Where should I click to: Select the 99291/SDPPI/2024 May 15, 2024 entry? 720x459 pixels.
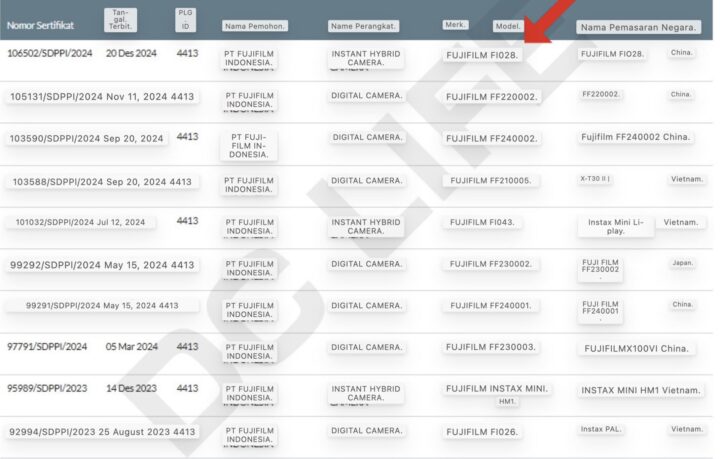(x=102, y=306)
